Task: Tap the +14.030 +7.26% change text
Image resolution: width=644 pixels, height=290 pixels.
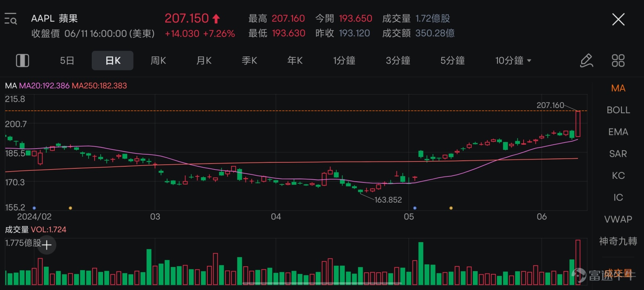Action: coord(200,33)
